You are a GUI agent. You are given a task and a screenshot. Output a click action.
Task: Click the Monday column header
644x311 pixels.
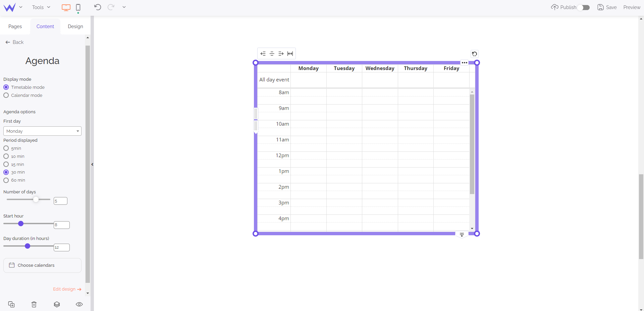coord(309,68)
